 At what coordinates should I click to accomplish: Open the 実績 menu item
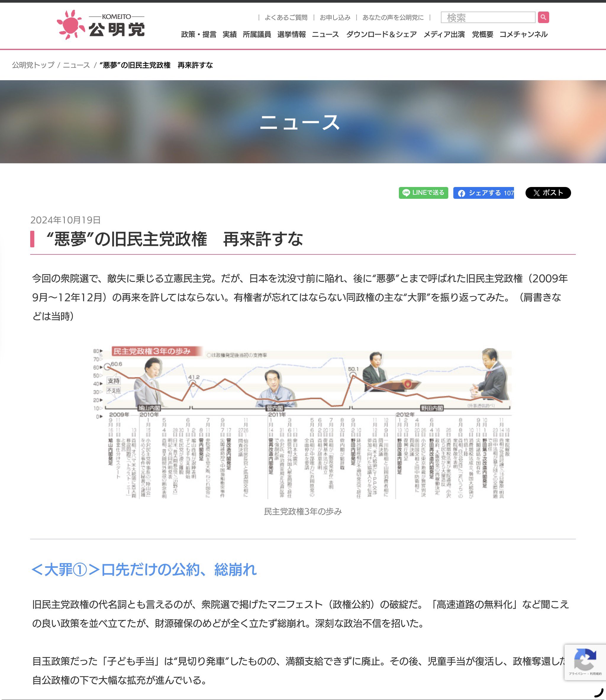point(229,35)
